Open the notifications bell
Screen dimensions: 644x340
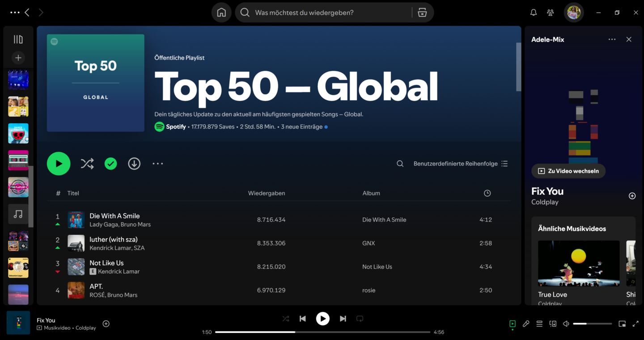(x=533, y=12)
